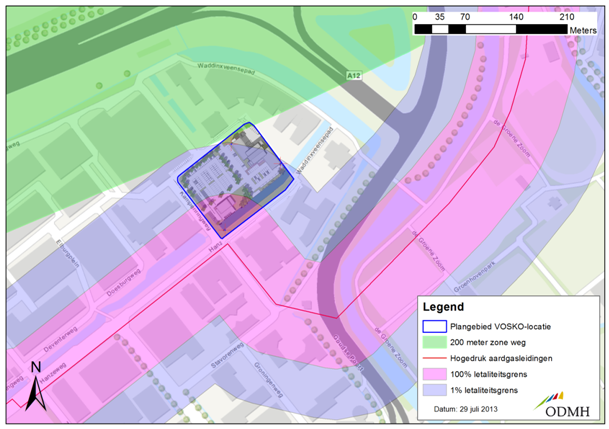Viewport: 609px width, 429px height.
Task: Select the blue Plangebied legend swatch
Action: pos(434,327)
